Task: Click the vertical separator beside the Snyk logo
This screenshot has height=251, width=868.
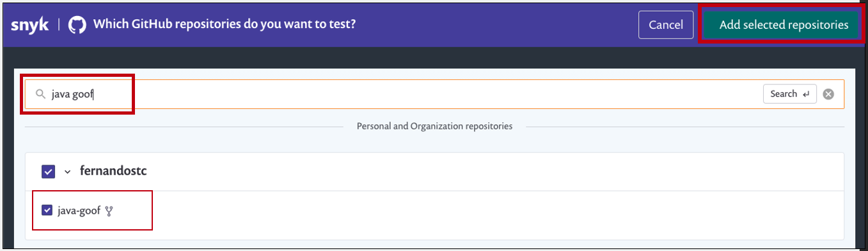Action: (59, 25)
